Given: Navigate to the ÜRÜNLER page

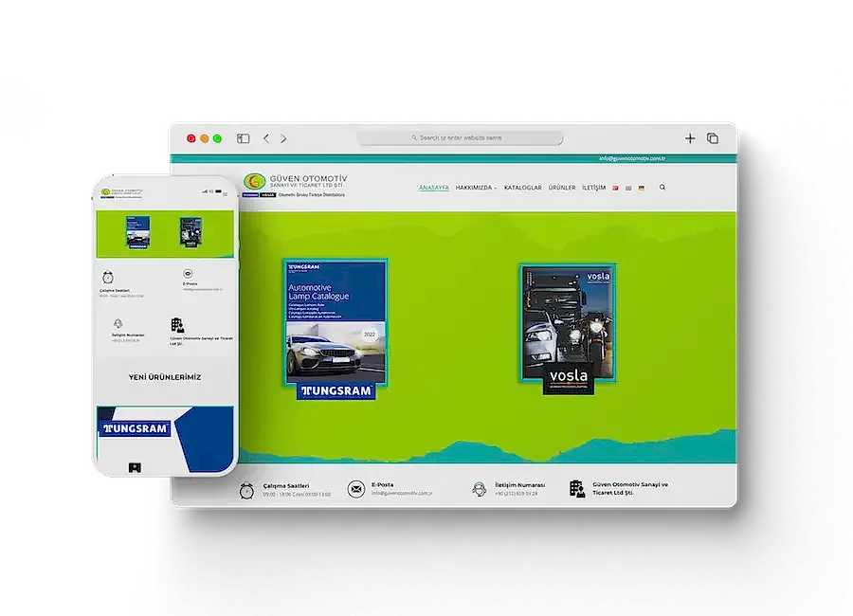Looking at the screenshot, I should (561, 188).
